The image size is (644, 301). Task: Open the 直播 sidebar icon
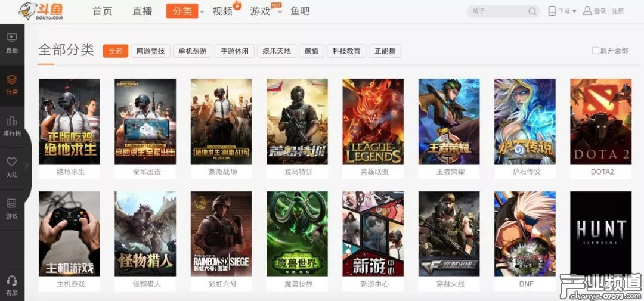coord(12,43)
